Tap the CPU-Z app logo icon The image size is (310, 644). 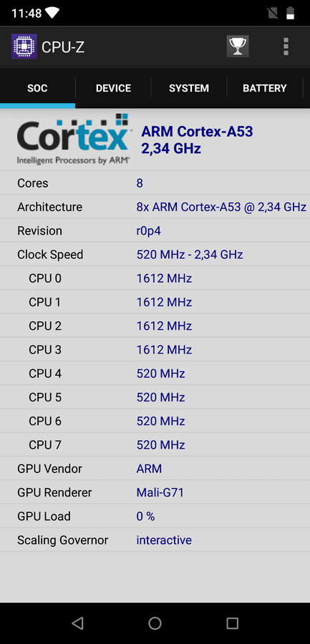(x=24, y=47)
